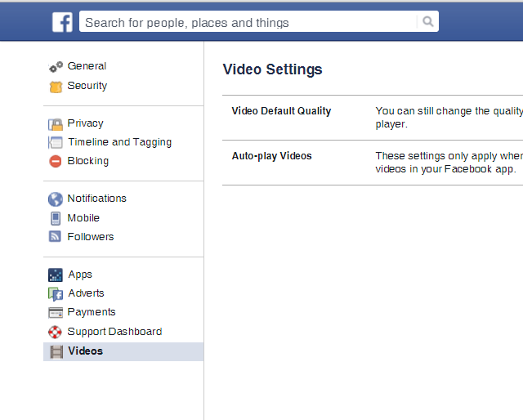Open the Notifications settings link
523x420 pixels.
click(x=96, y=199)
